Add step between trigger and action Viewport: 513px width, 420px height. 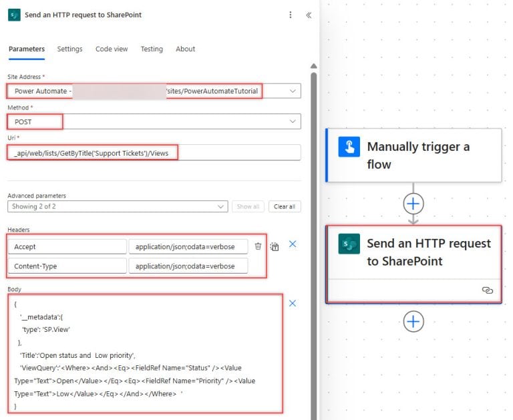(413, 204)
